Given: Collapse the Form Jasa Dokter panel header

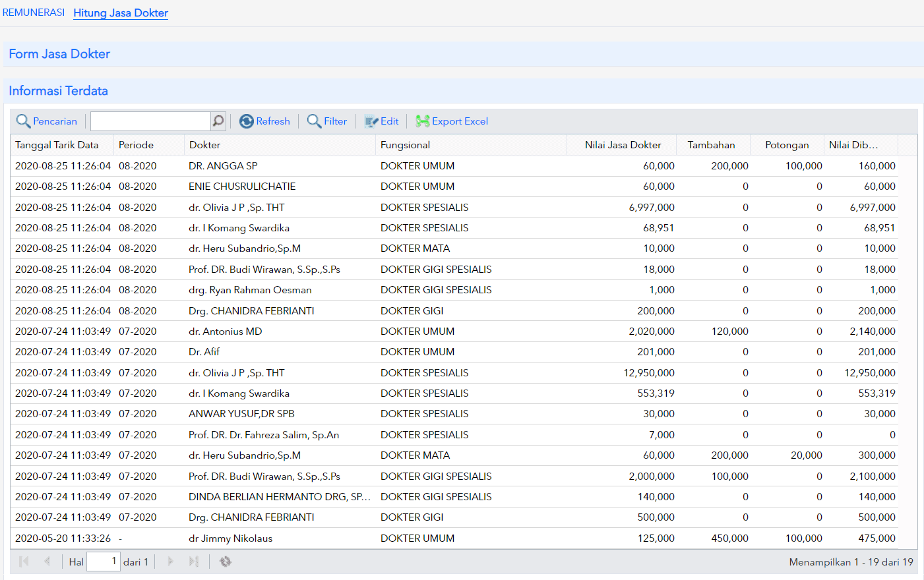Looking at the screenshot, I should click(x=464, y=54).
